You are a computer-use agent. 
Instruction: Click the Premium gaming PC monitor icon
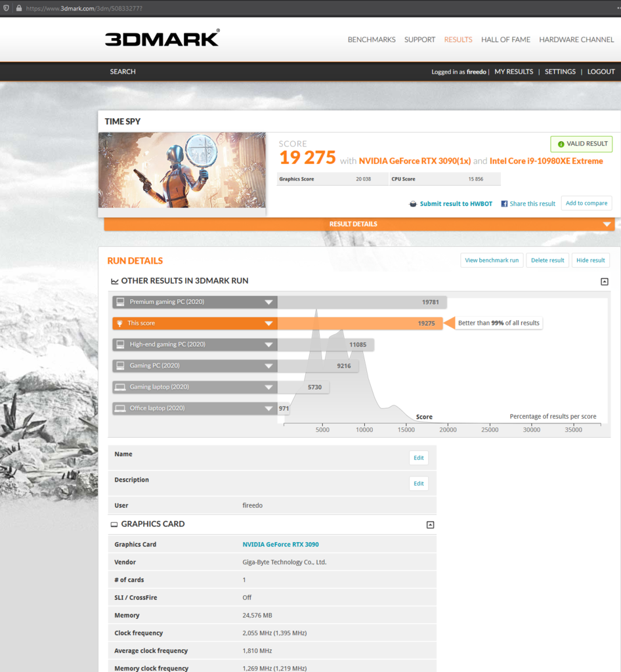[119, 302]
